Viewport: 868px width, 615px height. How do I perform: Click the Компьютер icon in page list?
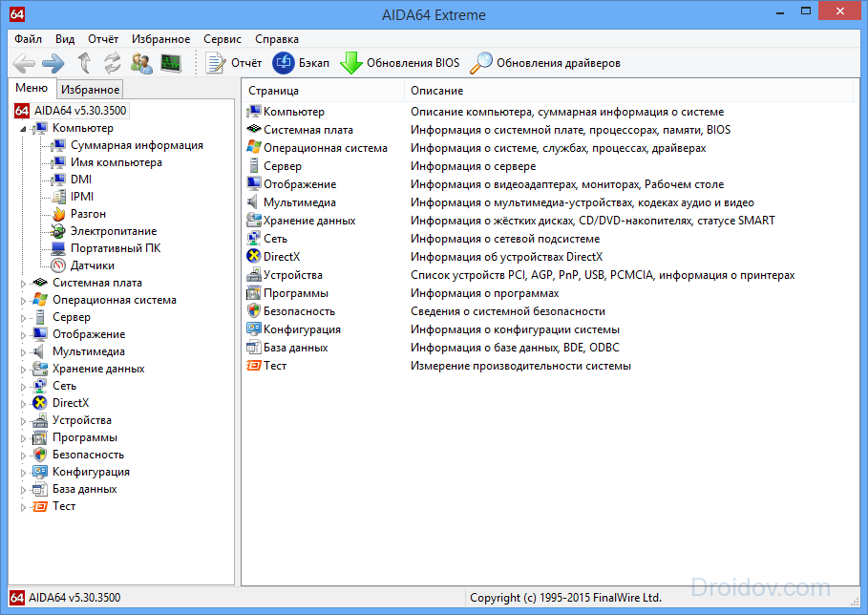[254, 112]
